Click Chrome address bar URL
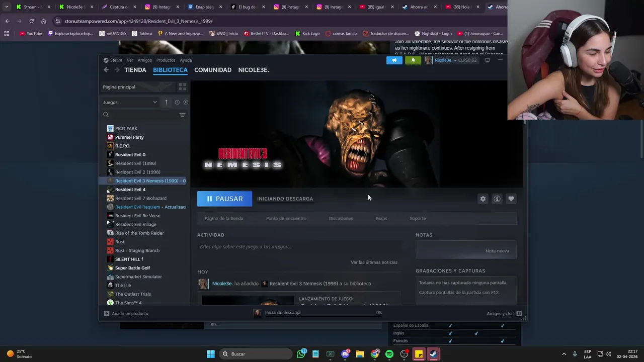644x362 pixels. pos(138,21)
